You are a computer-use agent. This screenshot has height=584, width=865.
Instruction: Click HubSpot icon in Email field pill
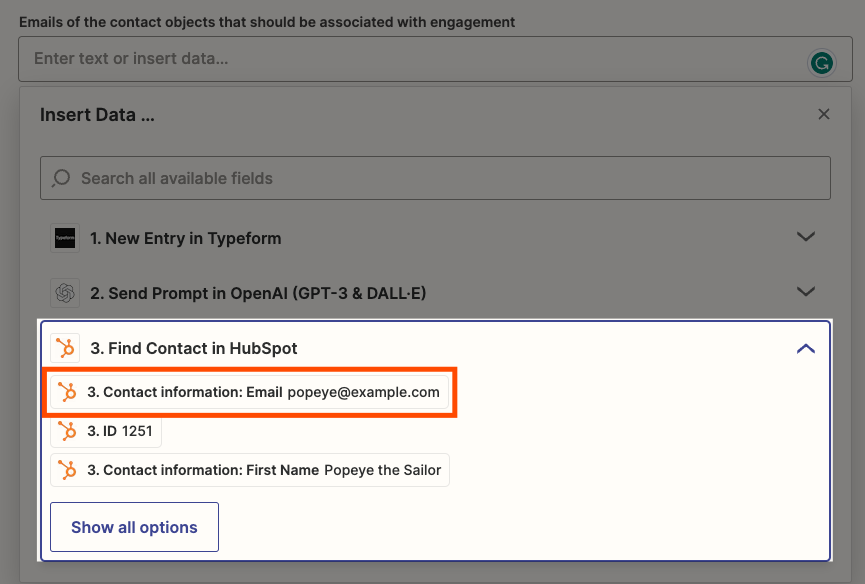click(x=67, y=392)
